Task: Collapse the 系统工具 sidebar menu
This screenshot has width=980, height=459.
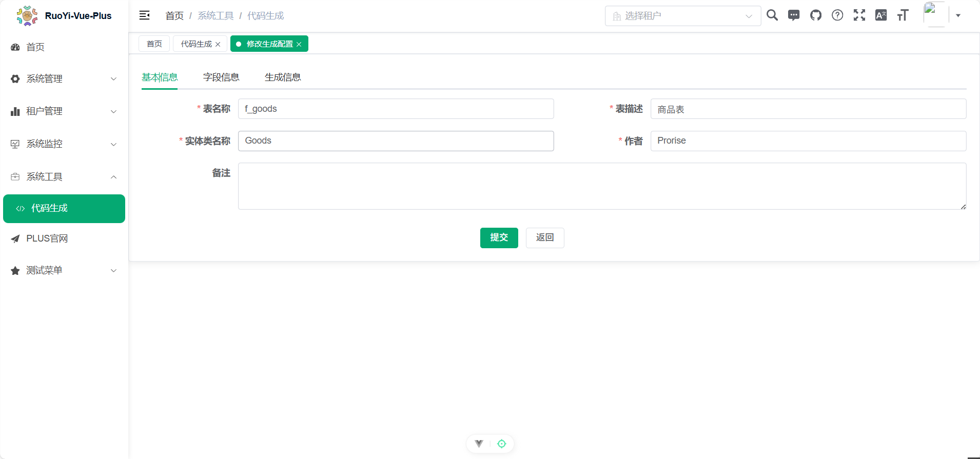Action: point(64,177)
